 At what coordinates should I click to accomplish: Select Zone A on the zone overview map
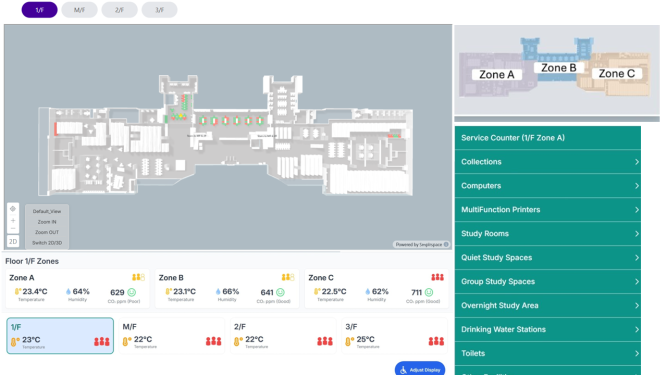(x=496, y=75)
